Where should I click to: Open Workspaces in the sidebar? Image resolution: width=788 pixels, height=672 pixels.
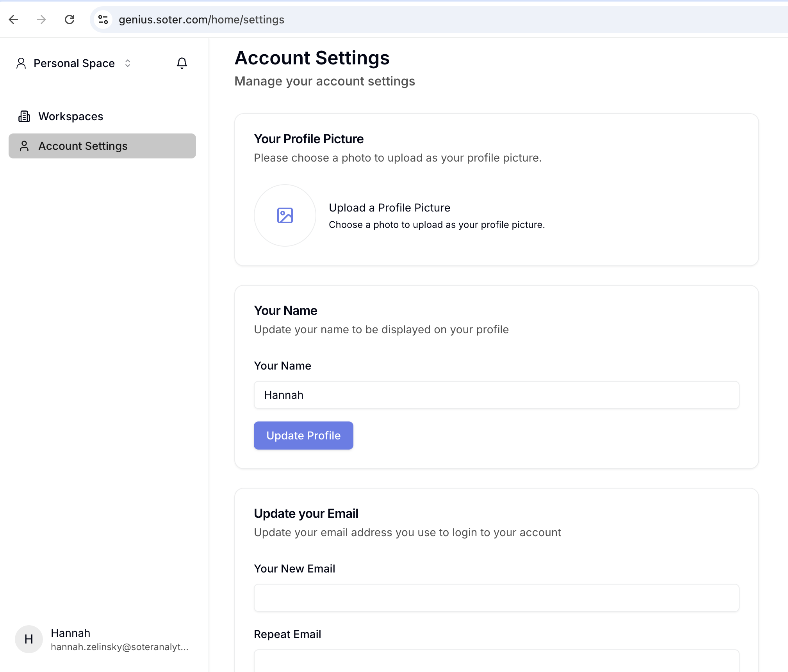tap(102, 116)
